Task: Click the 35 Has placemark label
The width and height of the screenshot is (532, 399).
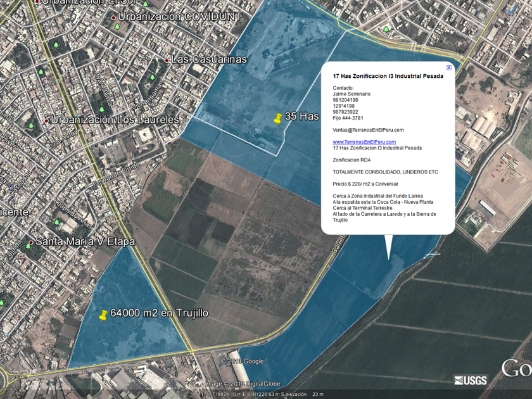Action: tap(301, 117)
